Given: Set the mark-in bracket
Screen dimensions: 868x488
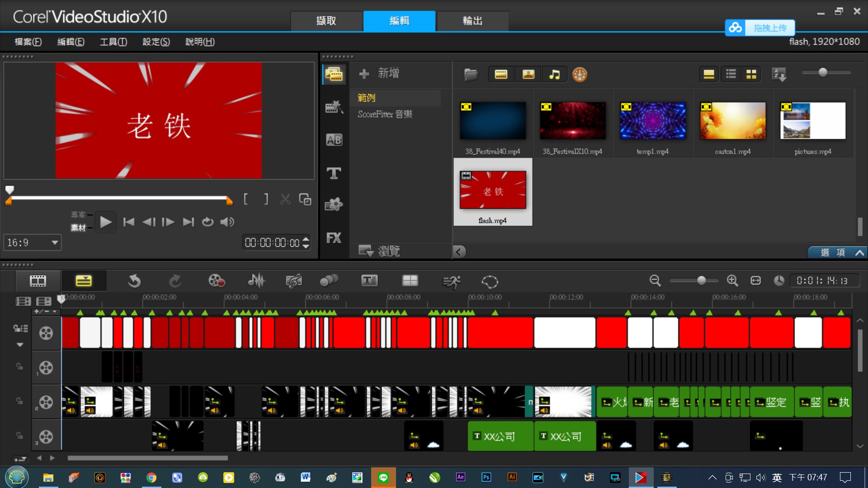Looking at the screenshot, I should (x=245, y=199).
